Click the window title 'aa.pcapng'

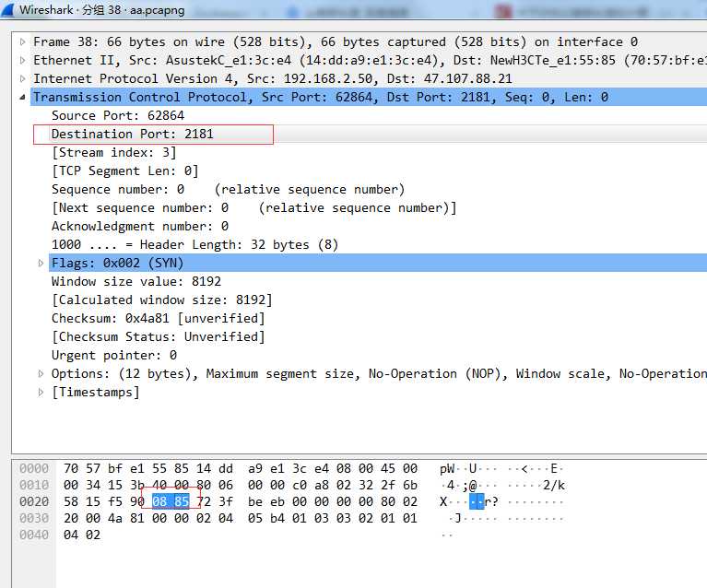(158, 9)
